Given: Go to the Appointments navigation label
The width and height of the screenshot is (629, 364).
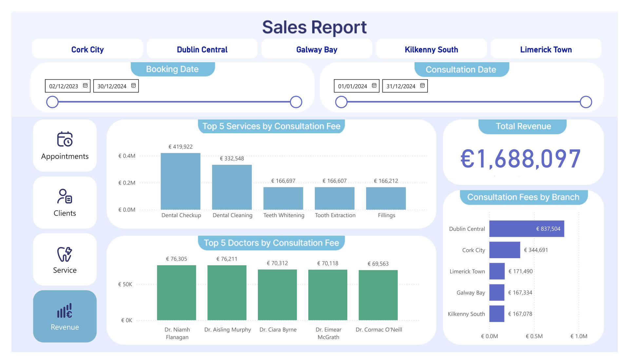Looking at the screenshot, I should [x=65, y=157].
